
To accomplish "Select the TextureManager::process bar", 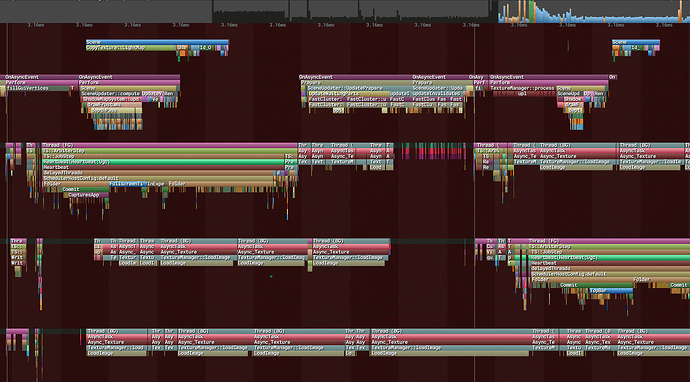I will [x=522, y=88].
